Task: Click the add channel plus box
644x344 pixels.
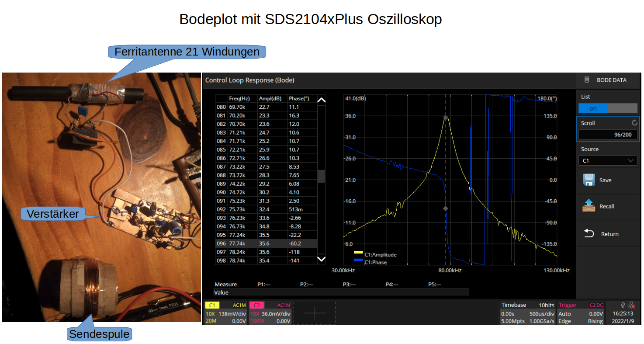Action: tap(314, 313)
